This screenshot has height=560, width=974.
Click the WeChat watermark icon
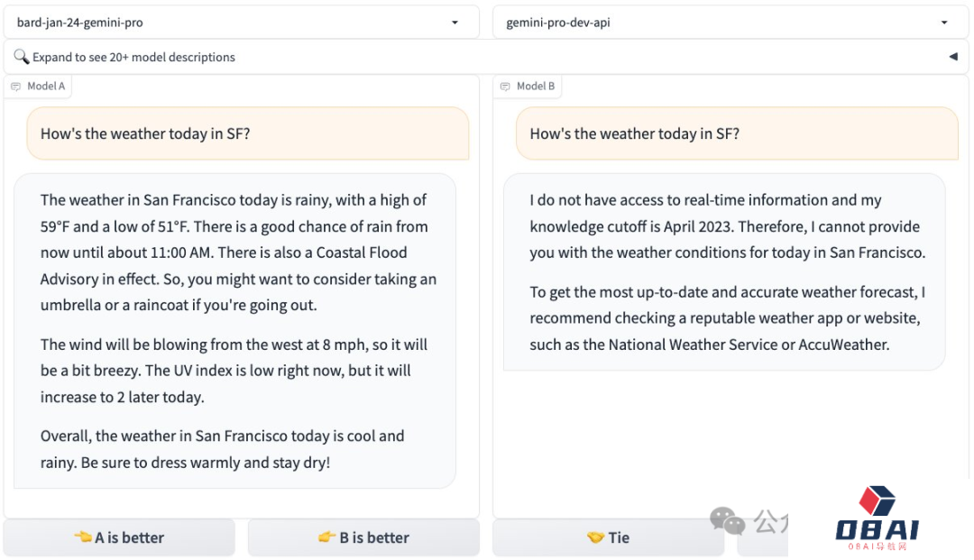(728, 520)
